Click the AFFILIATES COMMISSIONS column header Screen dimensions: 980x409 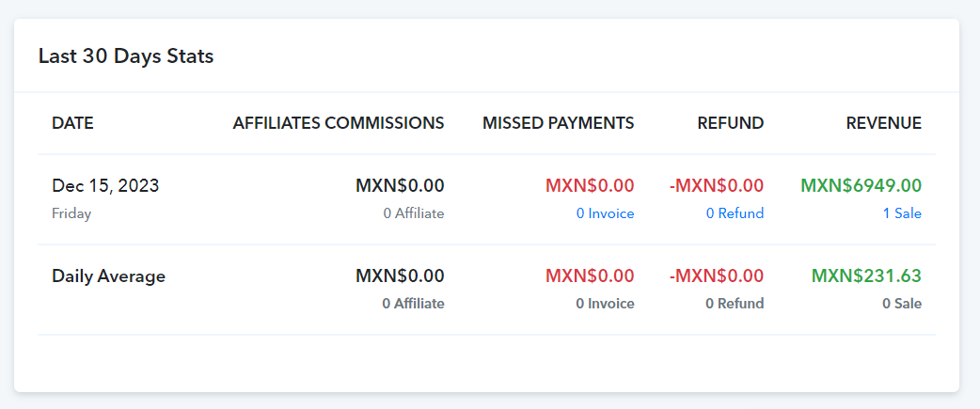[x=339, y=123]
